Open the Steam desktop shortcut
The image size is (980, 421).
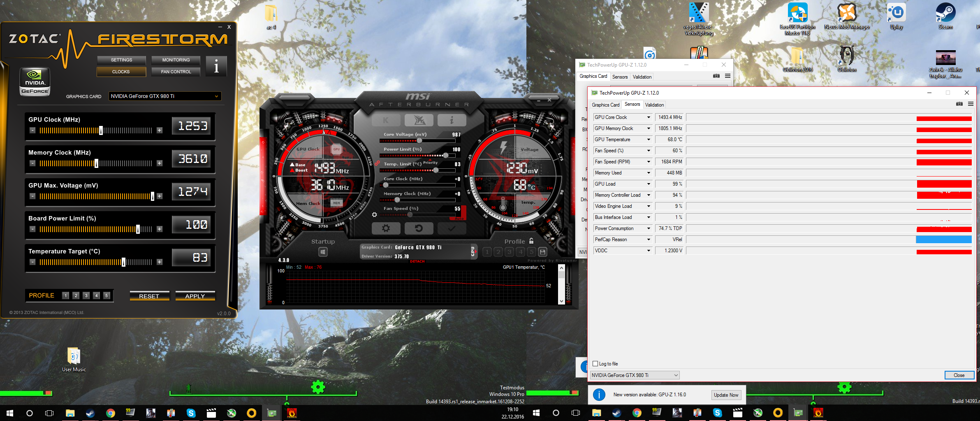click(945, 16)
